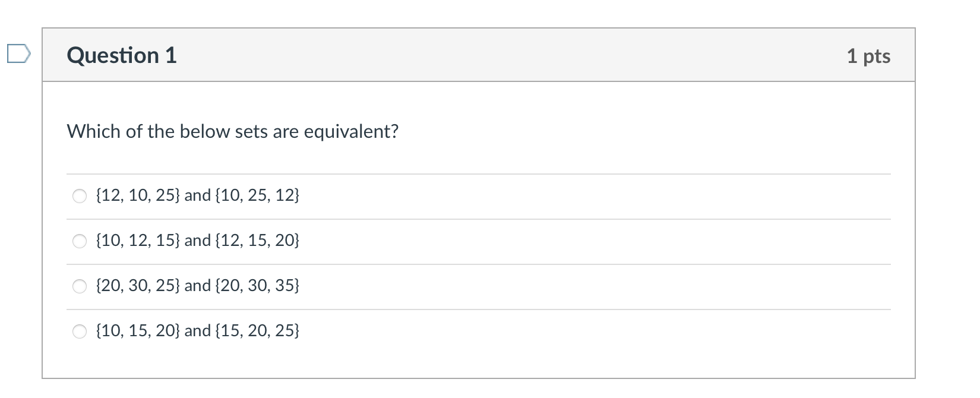Flag Question 1 using the flag icon

[18, 55]
